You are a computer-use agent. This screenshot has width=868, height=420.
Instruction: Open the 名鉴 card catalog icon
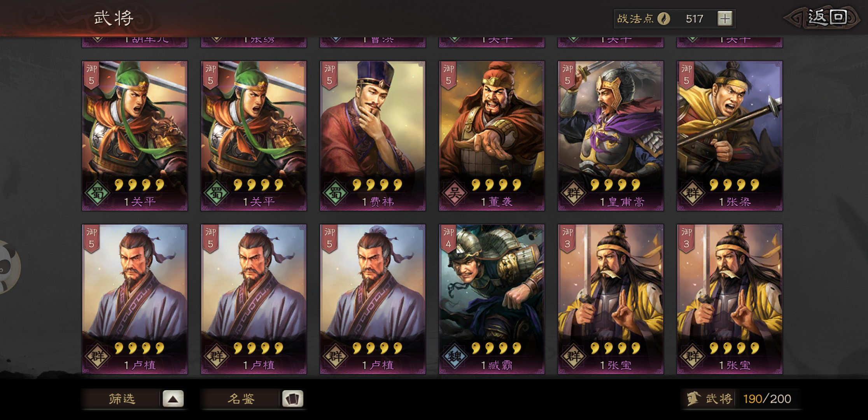click(292, 399)
